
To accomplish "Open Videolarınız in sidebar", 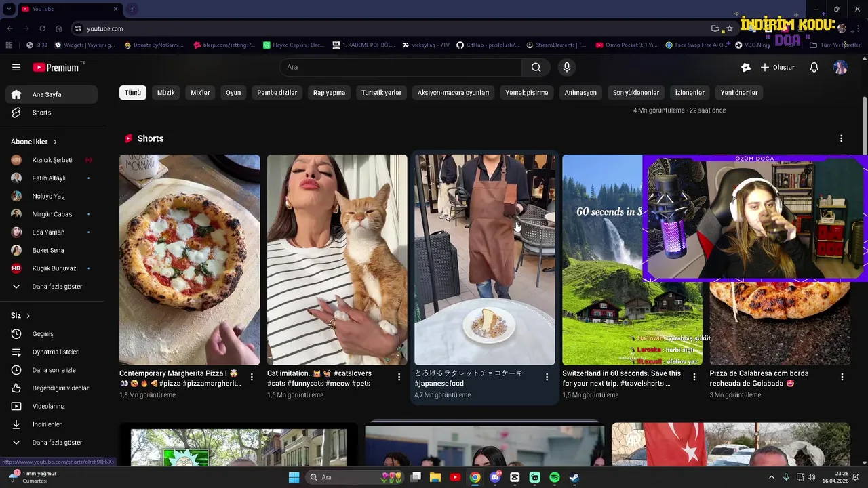I will [52, 406].
